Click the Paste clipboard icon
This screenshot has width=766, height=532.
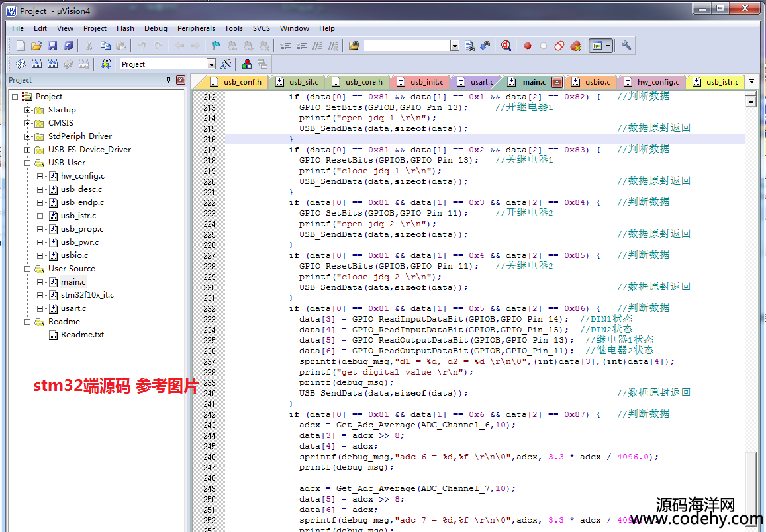(121, 46)
